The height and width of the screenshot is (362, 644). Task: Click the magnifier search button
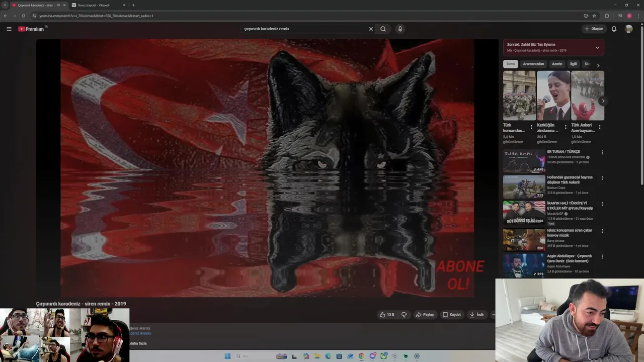coord(383,29)
